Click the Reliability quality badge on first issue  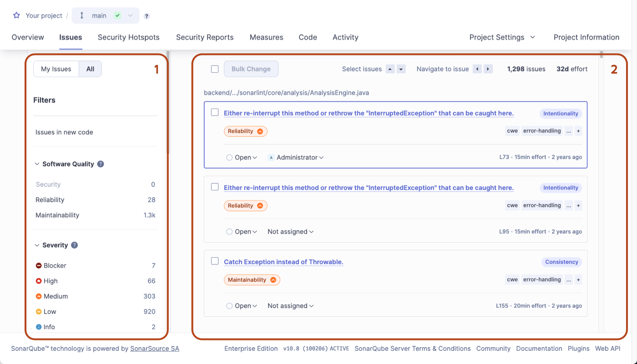(x=245, y=131)
